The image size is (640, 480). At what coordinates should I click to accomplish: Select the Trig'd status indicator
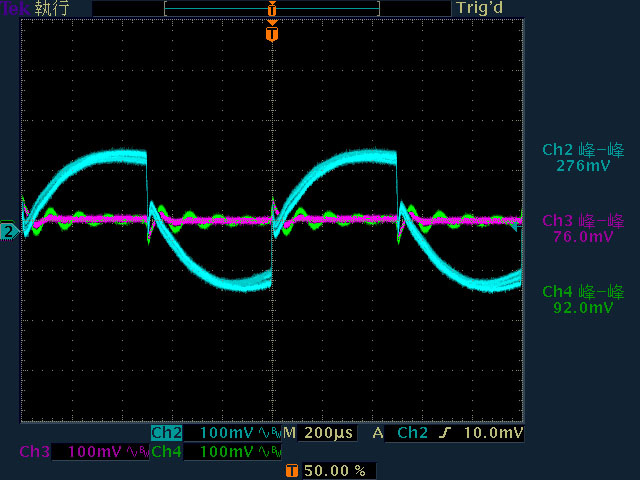click(479, 8)
